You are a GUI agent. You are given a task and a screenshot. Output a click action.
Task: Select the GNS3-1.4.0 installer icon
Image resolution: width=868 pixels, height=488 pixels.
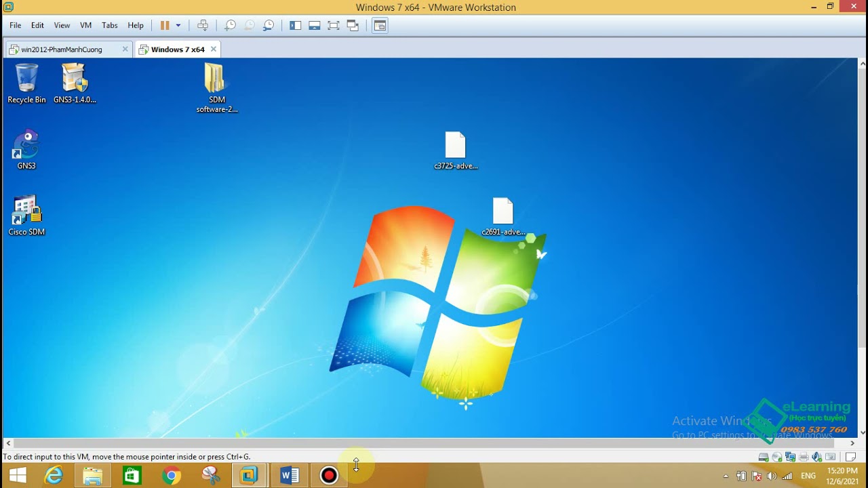click(x=75, y=83)
